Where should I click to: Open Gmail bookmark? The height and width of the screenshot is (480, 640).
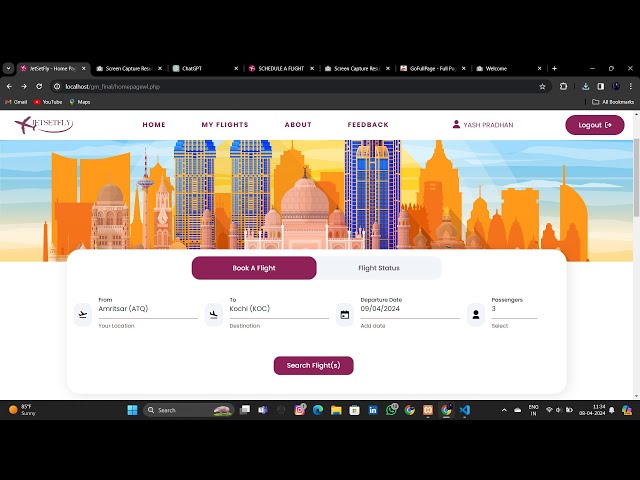[x=16, y=102]
